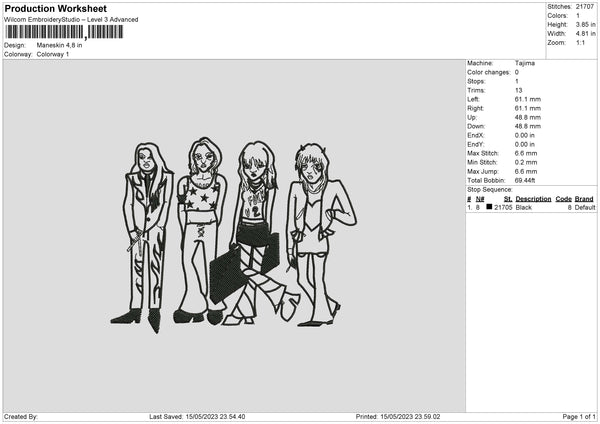Click the Colorway: label
Viewport: 600px width, 424px height.
18,54
